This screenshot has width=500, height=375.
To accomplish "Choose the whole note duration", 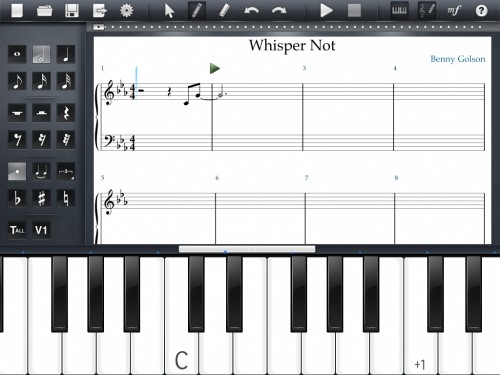I will point(17,54).
